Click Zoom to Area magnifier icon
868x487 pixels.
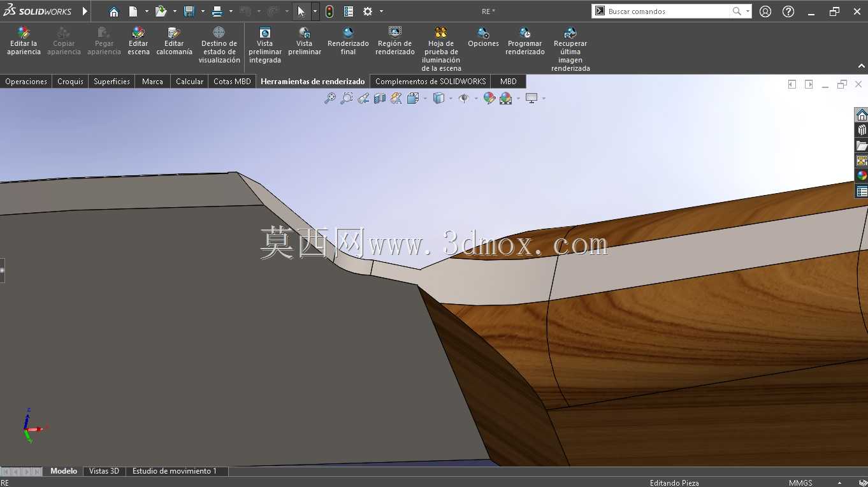(x=346, y=98)
